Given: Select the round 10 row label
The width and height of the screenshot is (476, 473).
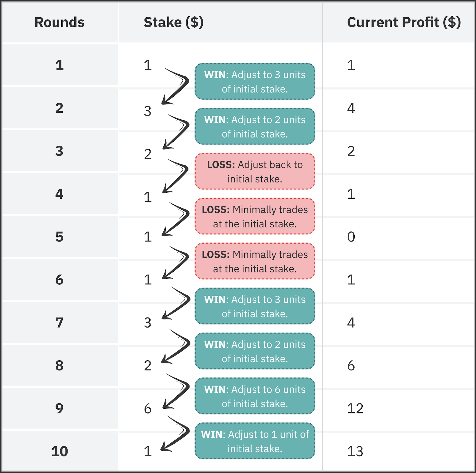Looking at the screenshot, I should 59,451.
